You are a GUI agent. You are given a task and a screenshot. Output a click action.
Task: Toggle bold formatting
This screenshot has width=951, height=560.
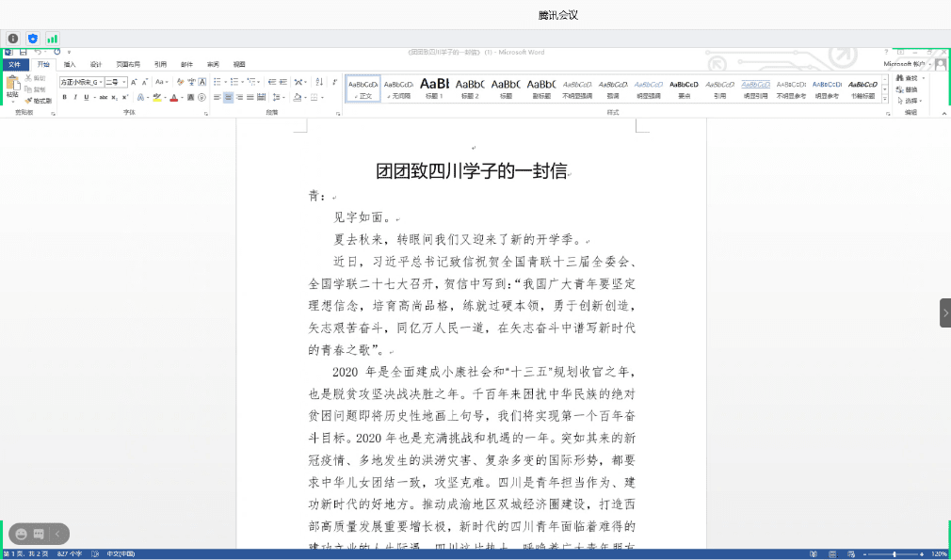64,98
